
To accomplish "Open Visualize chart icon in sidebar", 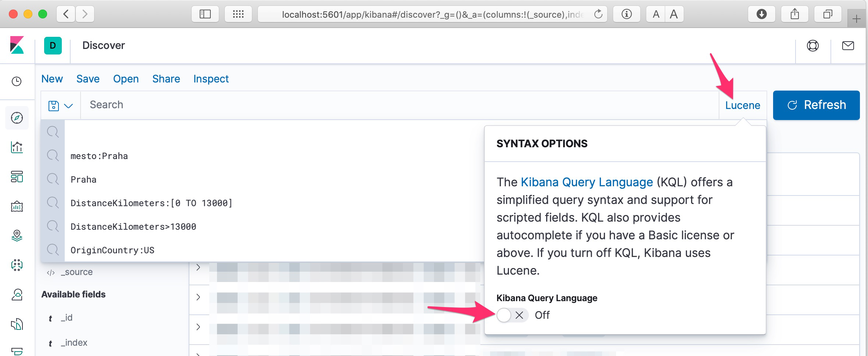I will coord(17,147).
